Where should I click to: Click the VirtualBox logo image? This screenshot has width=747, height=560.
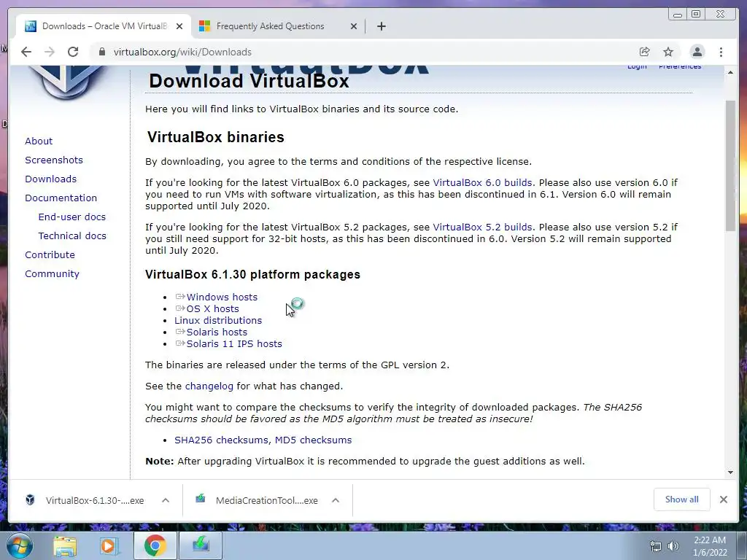click(66, 82)
